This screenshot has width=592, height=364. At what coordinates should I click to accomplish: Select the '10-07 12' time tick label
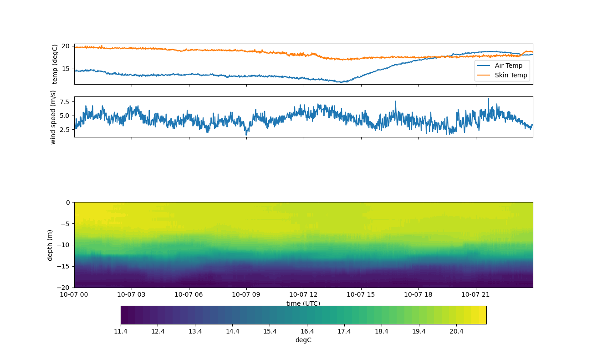tap(303, 294)
